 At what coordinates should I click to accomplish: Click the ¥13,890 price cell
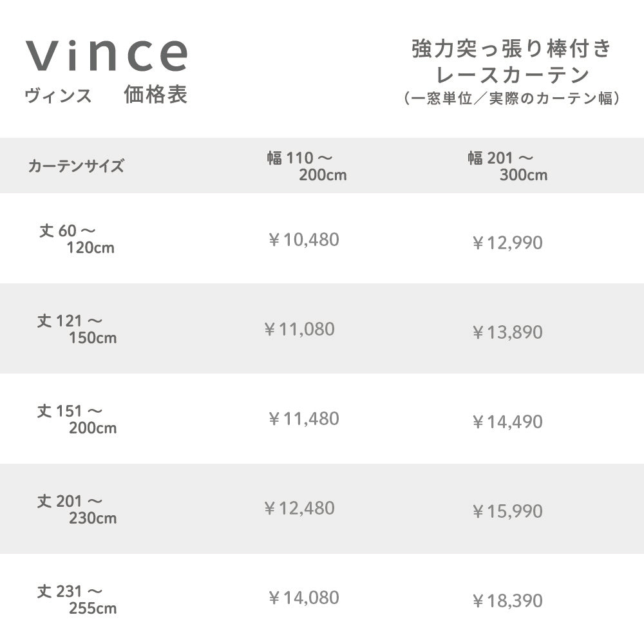507,332
